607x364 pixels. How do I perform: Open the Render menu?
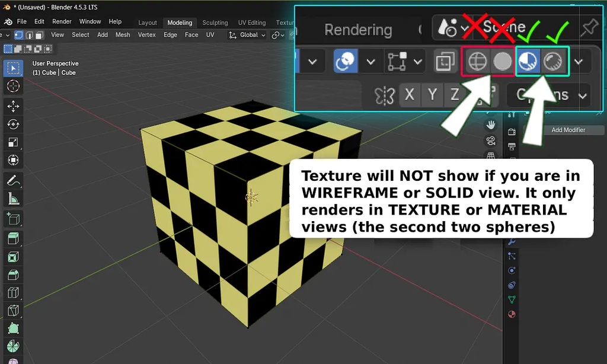tap(62, 21)
